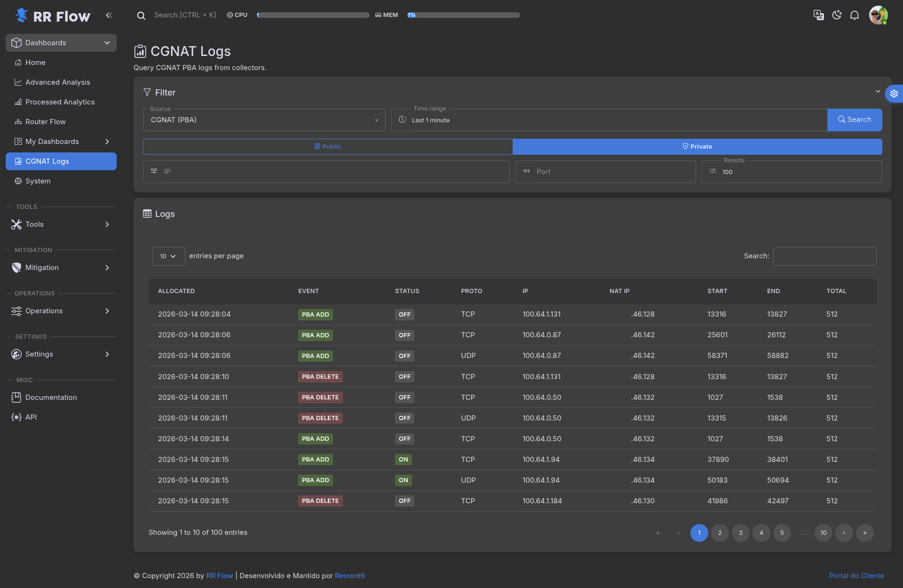Switch filter to Private

[x=697, y=147]
